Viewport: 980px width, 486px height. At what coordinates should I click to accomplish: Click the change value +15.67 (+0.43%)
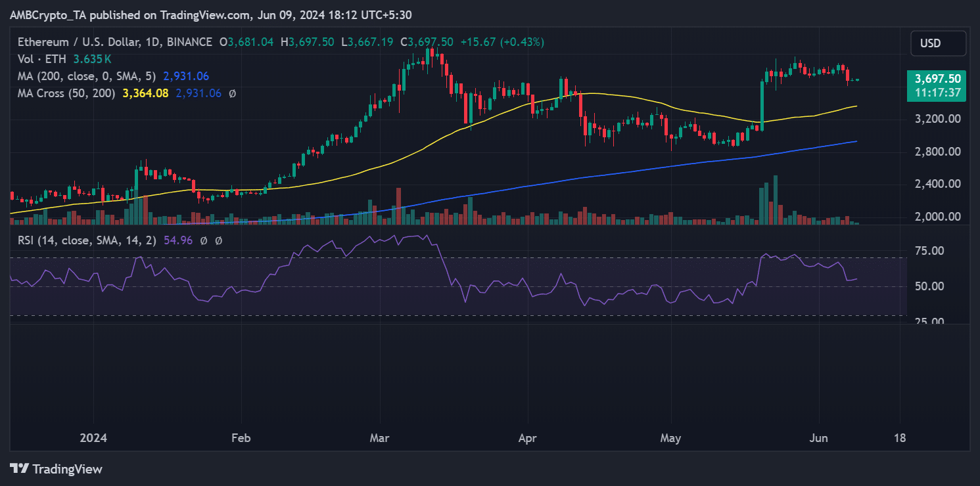(502, 42)
